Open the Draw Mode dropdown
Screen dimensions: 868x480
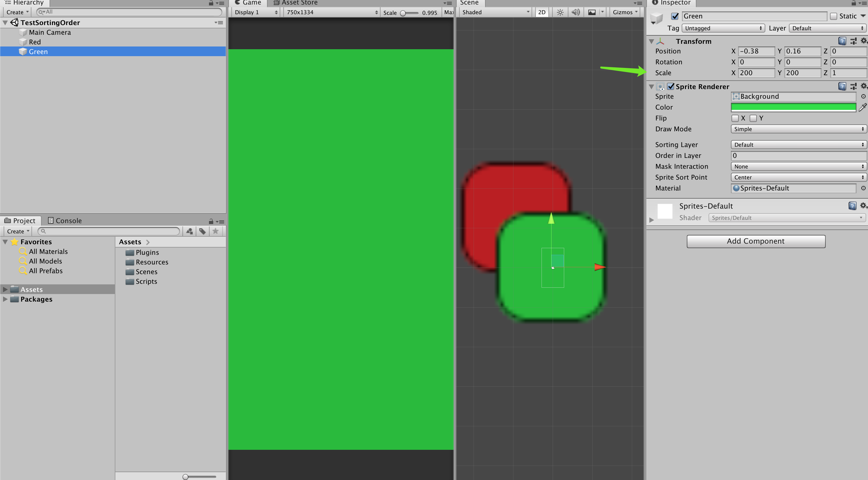(x=798, y=129)
